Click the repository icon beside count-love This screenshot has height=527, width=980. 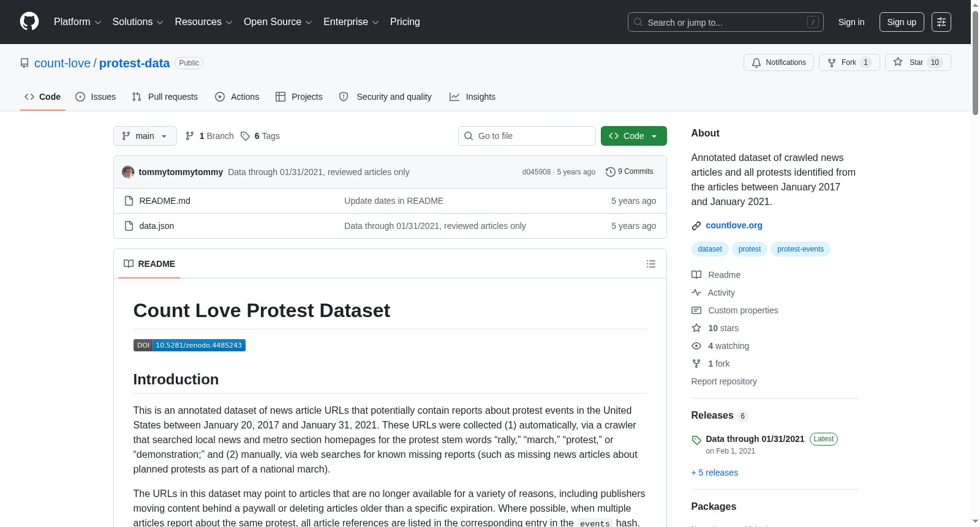point(24,63)
